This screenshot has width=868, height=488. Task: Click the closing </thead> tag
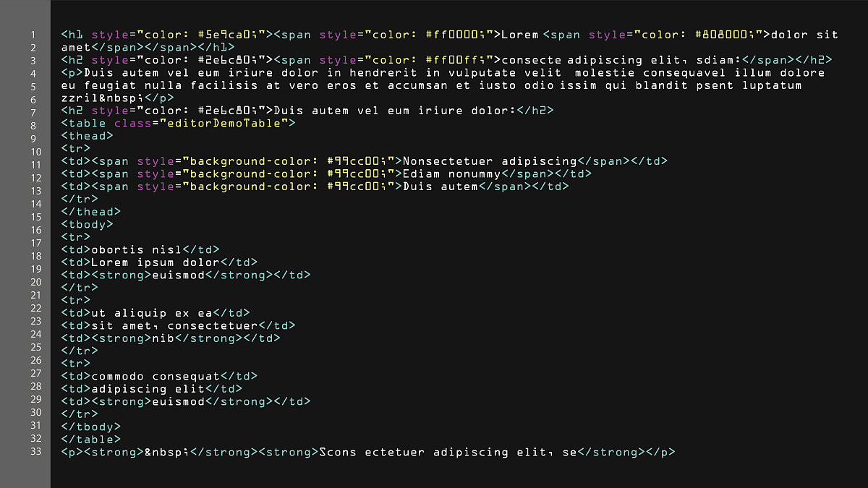(91, 211)
